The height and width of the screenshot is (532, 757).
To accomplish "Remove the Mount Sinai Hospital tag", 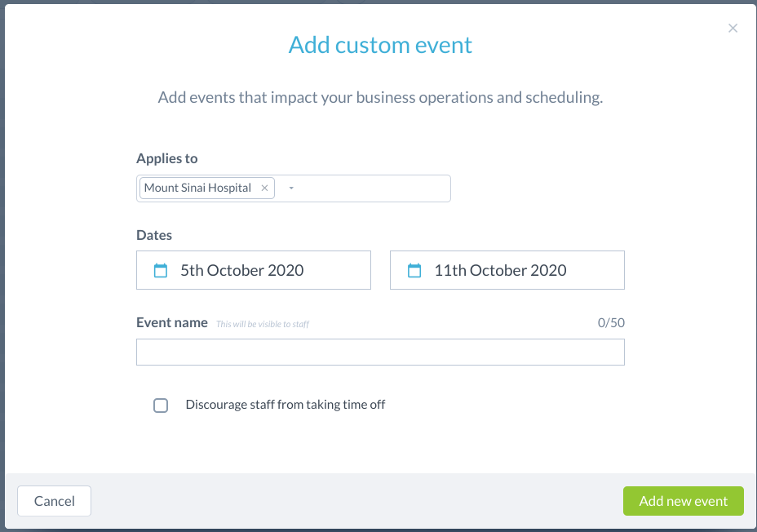I will tap(264, 188).
